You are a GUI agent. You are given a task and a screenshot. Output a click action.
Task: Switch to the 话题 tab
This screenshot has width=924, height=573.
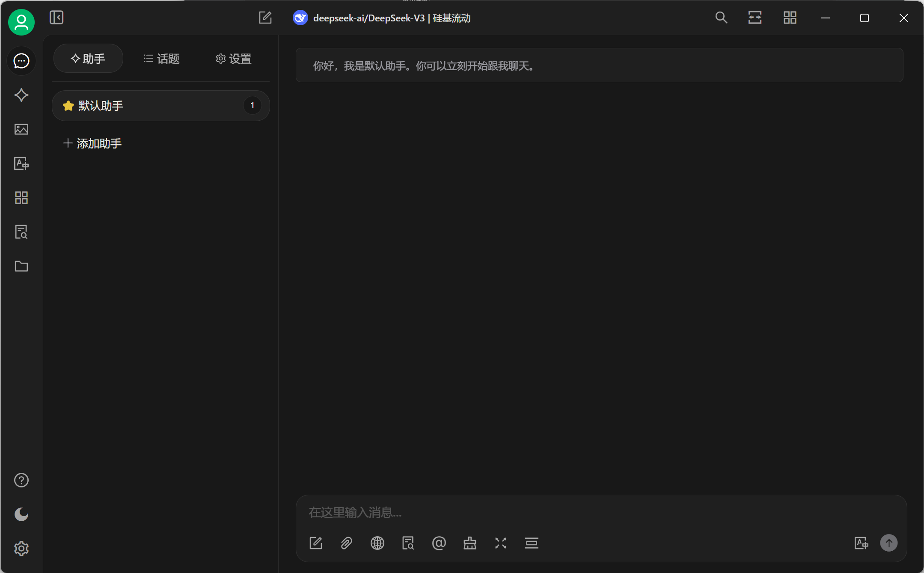(161, 59)
